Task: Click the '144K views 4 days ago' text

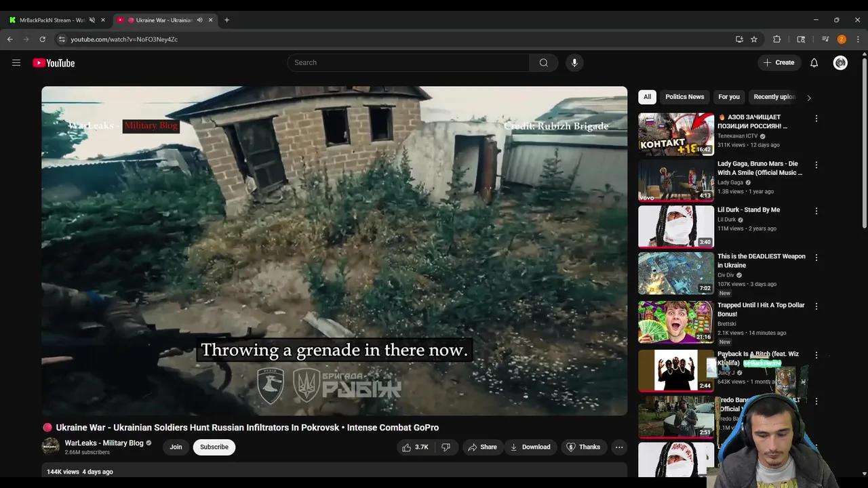Action: 80,472
